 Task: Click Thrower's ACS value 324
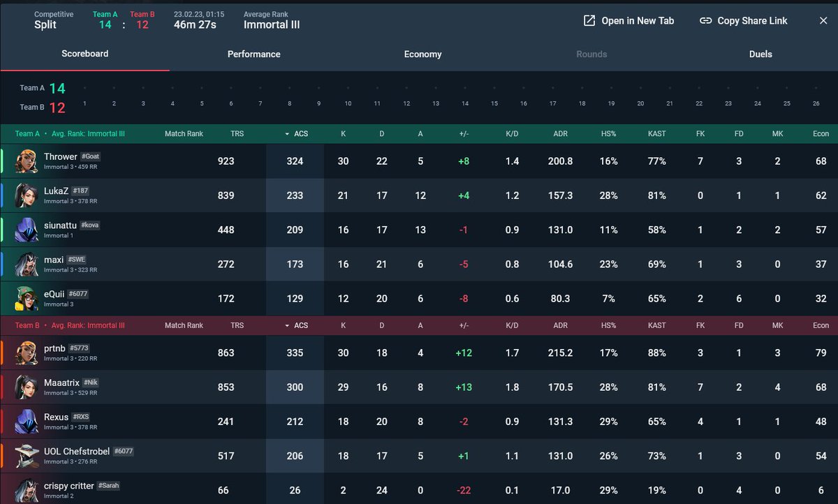pyautogui.click(x=295, y=161)
